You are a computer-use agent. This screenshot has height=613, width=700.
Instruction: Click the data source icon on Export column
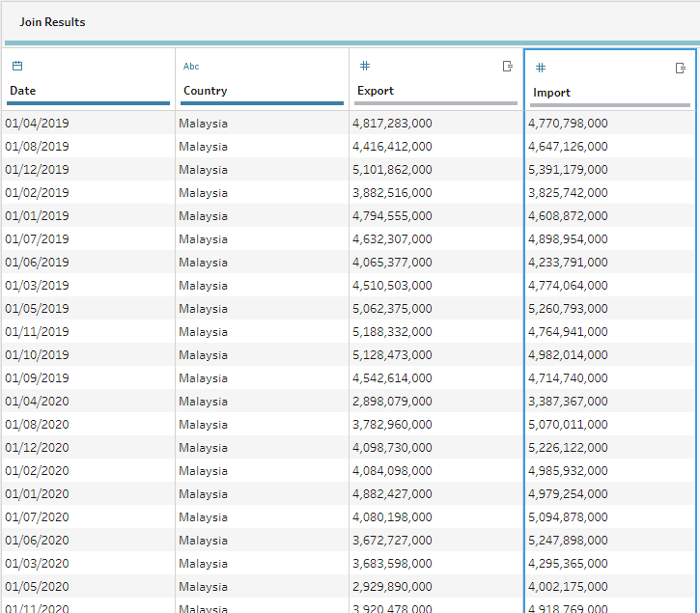pos(507,66)
